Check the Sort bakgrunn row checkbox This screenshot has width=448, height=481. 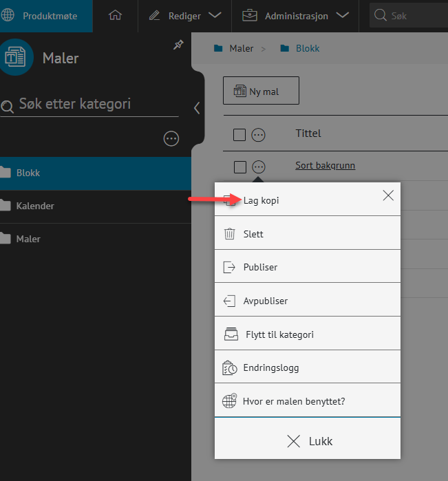239,167
